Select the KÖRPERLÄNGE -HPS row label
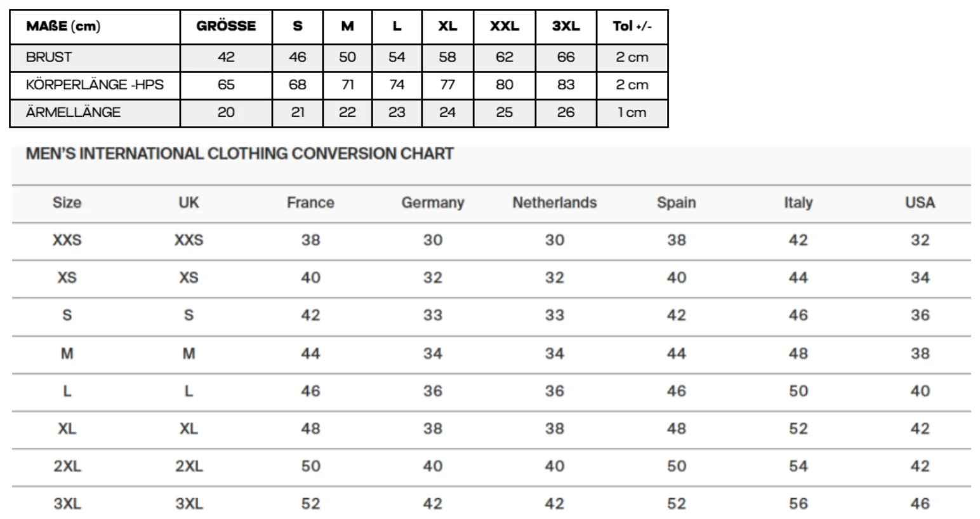This screenshot has height=519, width=980. point(95,84)
